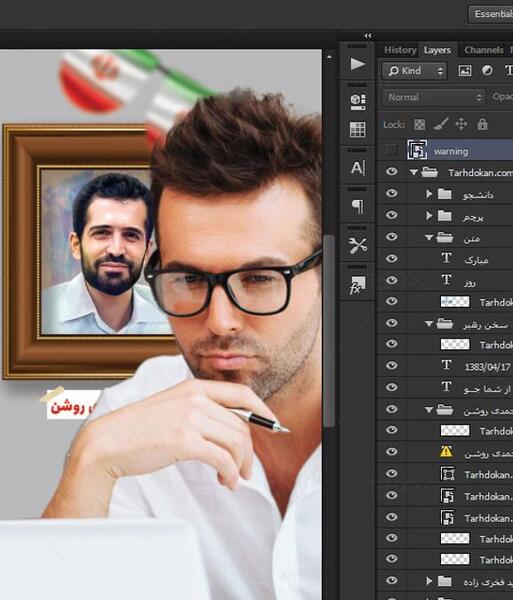Click the folder icon of پرچم group
The width and height of the screenshot is (513, 600).
click(445, 215)
